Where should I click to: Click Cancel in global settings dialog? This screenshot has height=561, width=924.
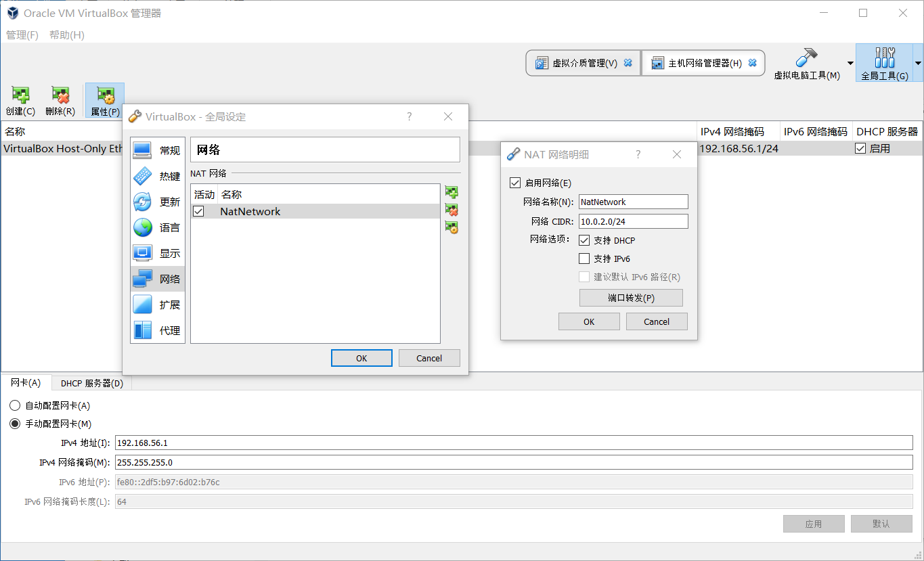(x=429, y=358)
